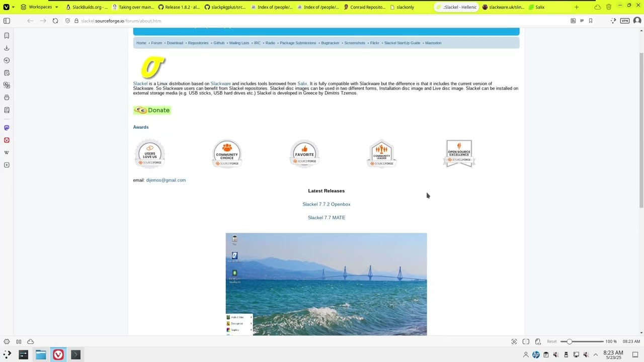Open a new tab with plus button
This screenshot has width=644, height=362.
(577, 7)
